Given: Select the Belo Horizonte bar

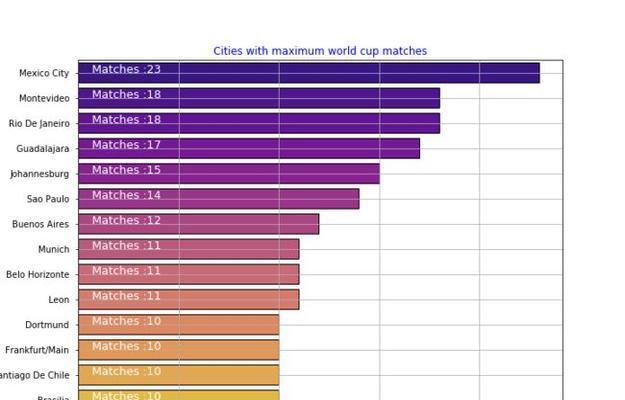Looking at the screenshot, I should tap(189, 274).
